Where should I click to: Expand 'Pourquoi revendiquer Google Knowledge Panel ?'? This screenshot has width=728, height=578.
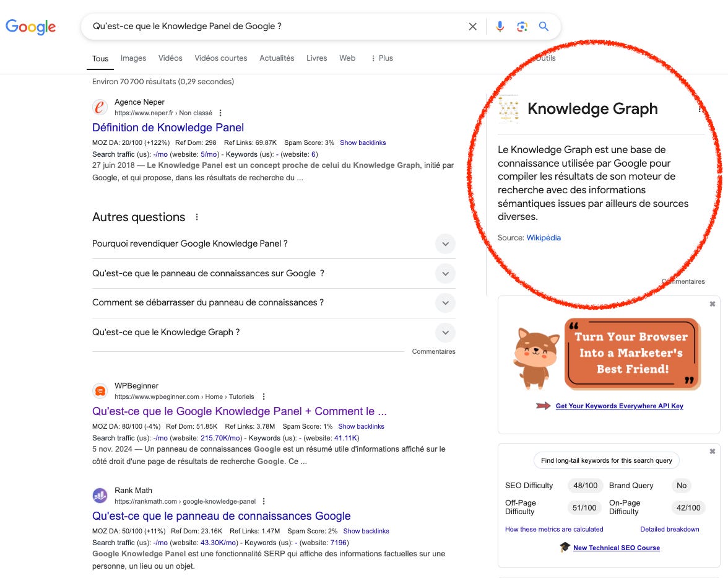tap(445, 244)
